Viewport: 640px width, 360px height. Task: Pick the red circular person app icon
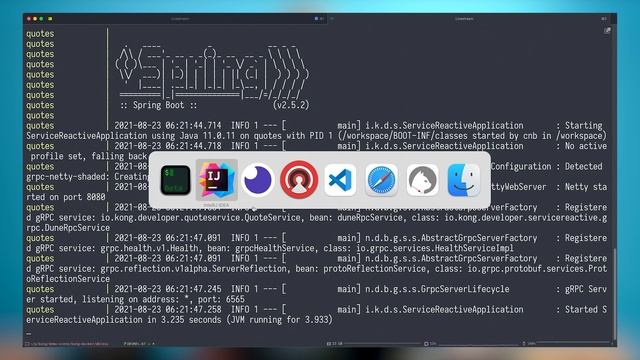(x=299, y=180)
